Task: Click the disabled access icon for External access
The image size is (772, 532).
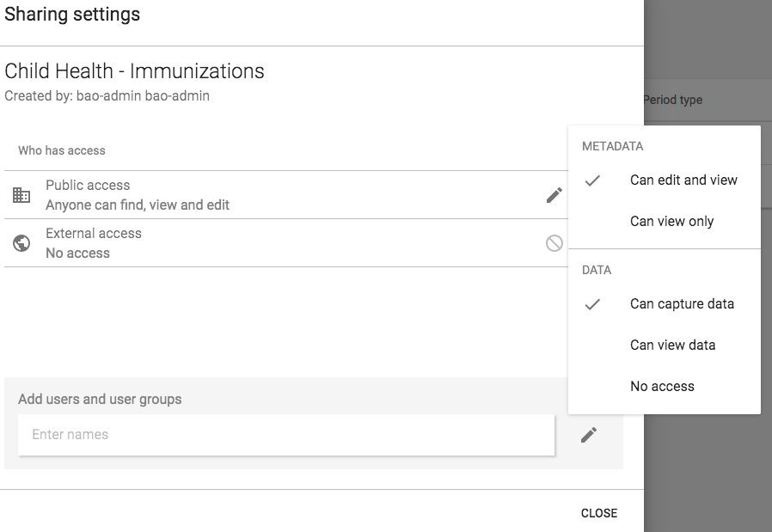Action: [554, 243]
